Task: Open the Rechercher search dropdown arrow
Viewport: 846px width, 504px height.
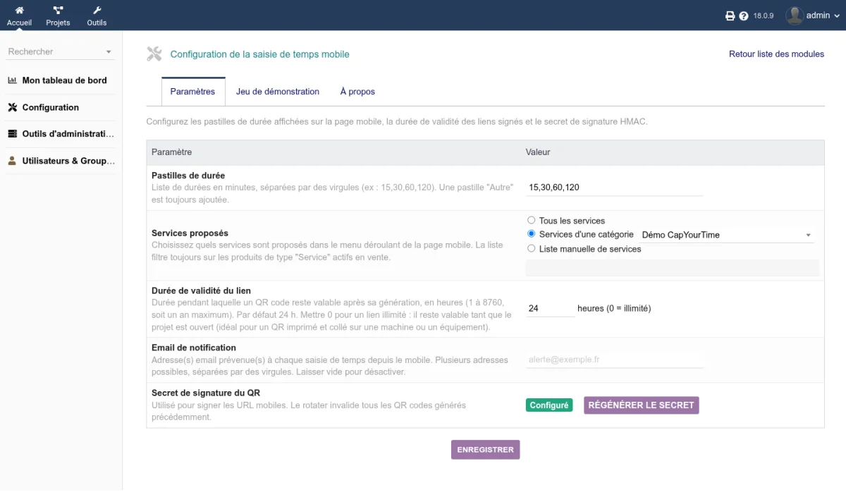Action: pyautogui.click(x=109, y=52)
